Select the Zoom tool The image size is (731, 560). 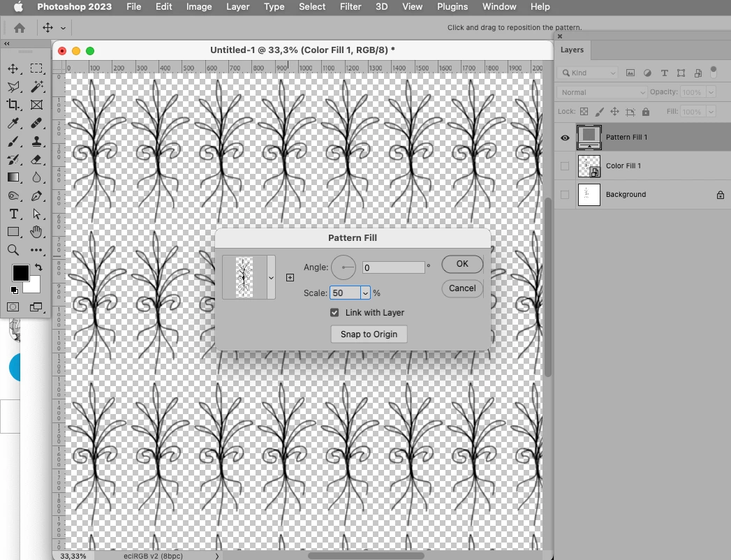pos(13,250)
